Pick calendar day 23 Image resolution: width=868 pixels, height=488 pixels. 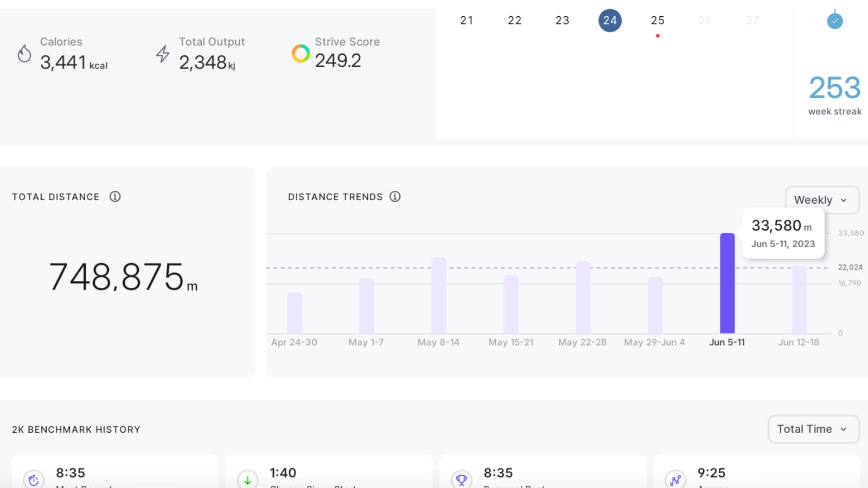coord(562,21)
